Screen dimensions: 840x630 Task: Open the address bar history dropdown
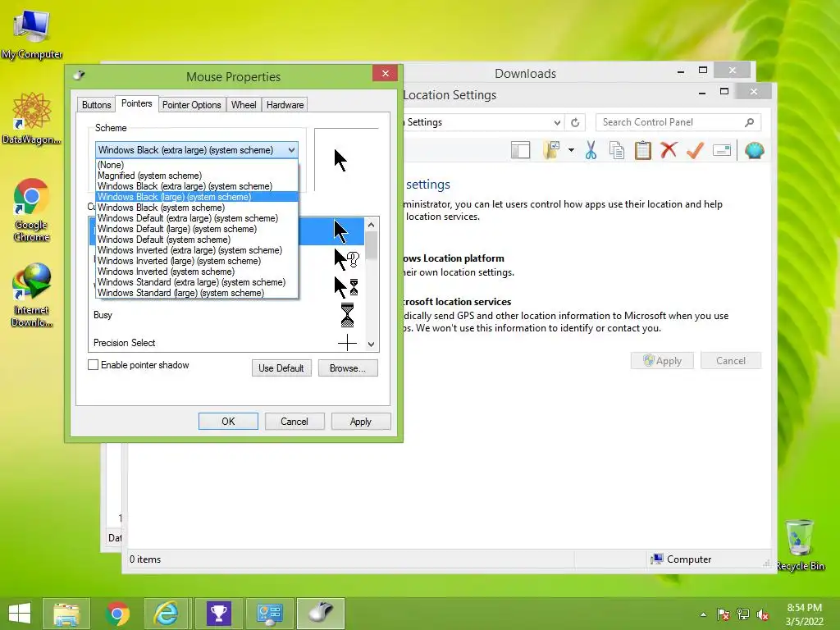coord(557,123)
